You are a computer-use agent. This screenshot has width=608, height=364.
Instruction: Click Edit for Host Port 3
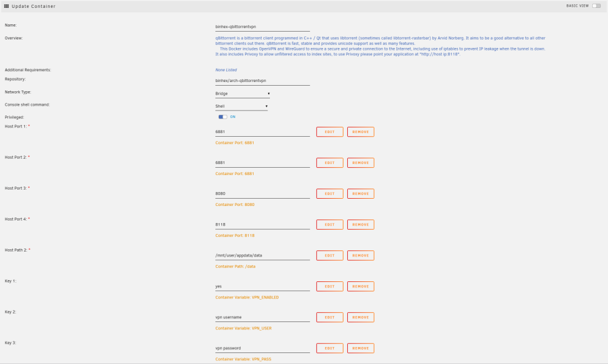(330, 194)
